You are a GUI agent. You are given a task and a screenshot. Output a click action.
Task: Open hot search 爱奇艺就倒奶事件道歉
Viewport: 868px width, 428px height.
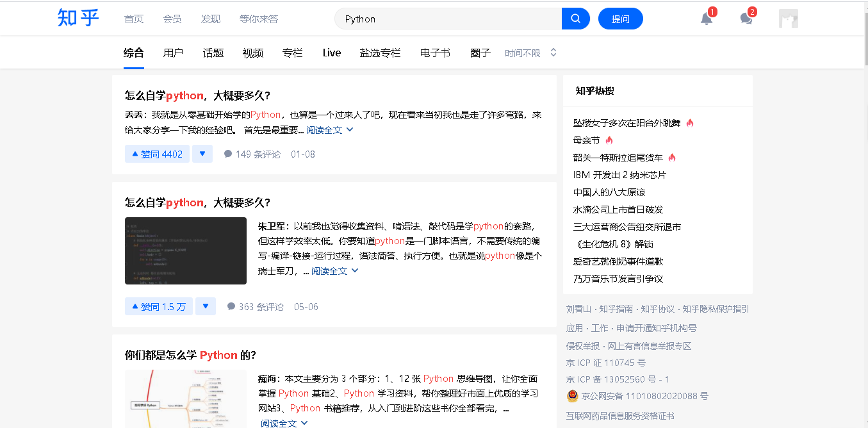coord(618,261)
